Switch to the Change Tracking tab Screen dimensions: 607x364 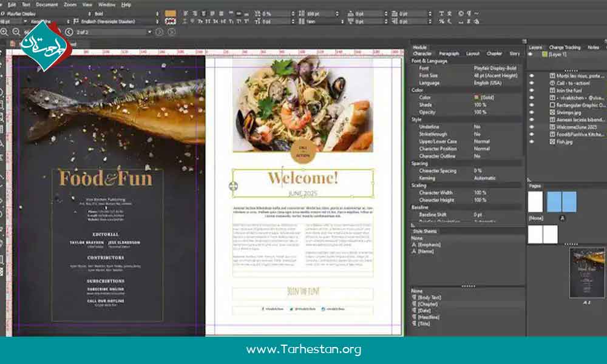click(565, 47)
